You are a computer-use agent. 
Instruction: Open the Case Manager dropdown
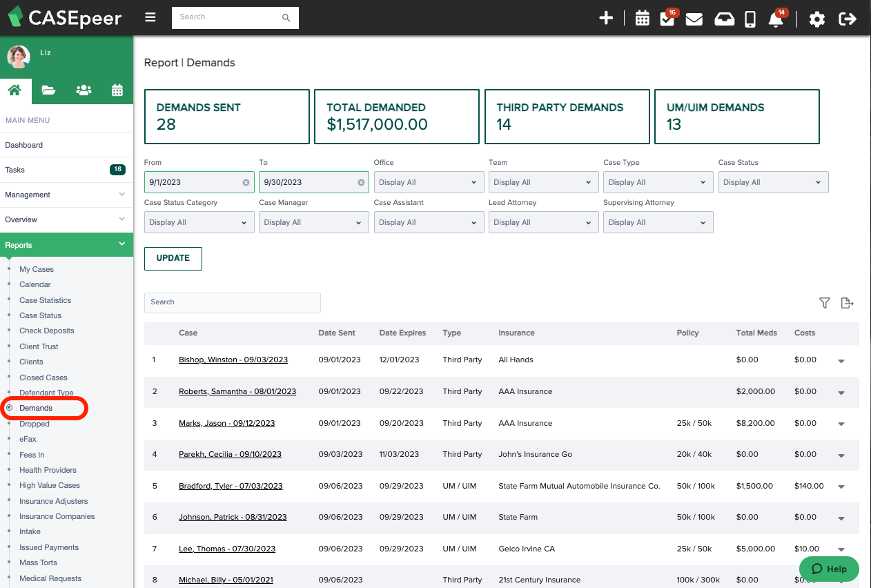tap(314, 222)
